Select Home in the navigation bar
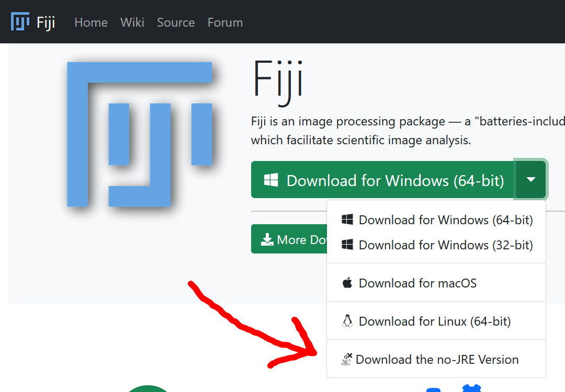Screen dimensions: 565x392 pyautogui.click(x=91, y=22)
